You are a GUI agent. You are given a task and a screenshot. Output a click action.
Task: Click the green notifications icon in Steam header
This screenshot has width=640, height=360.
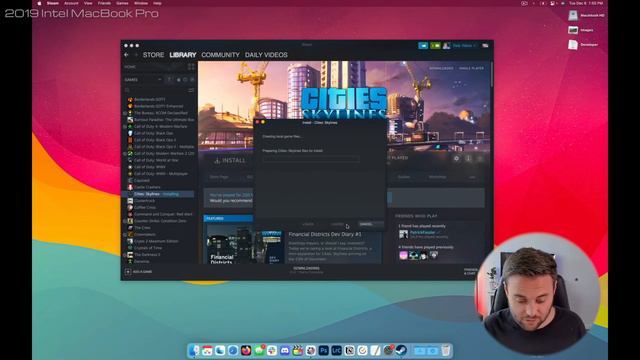tap(435, 46)
